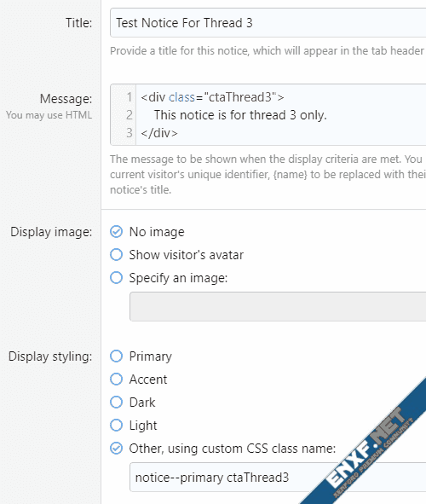Click line 2 of the message editor
This screenshot has width=426, height=504.
point(240,115)
